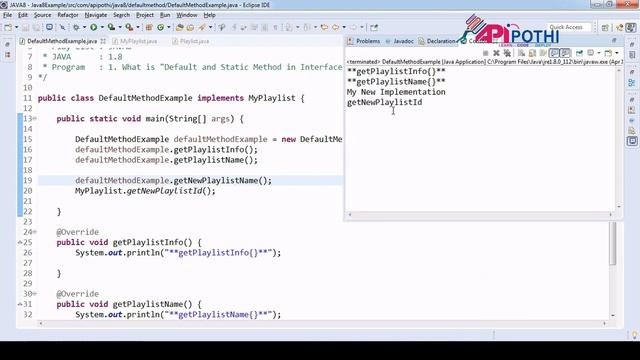Switch to the Declaration view tab
Viewport: 640px width, 360px height.
[437, 41]
